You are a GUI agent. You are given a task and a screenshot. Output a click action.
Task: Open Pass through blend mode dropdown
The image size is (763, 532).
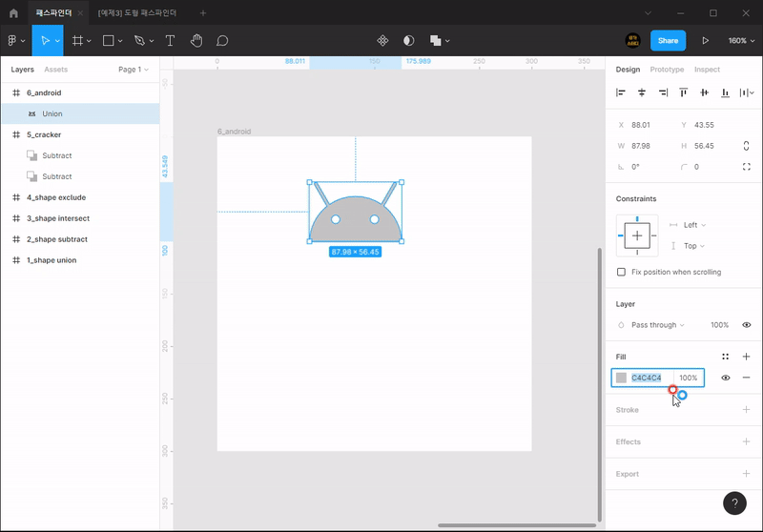657,325
